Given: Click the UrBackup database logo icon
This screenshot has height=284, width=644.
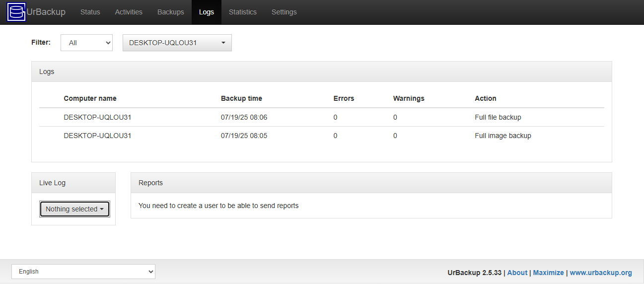Looking at the screenshot, I should pyautogui.click(x=16, y=12).
